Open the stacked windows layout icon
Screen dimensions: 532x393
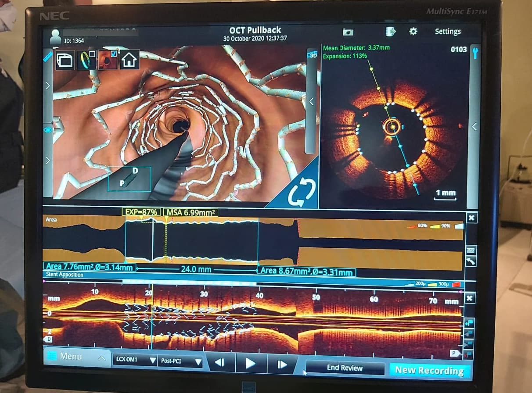point(65,60)
